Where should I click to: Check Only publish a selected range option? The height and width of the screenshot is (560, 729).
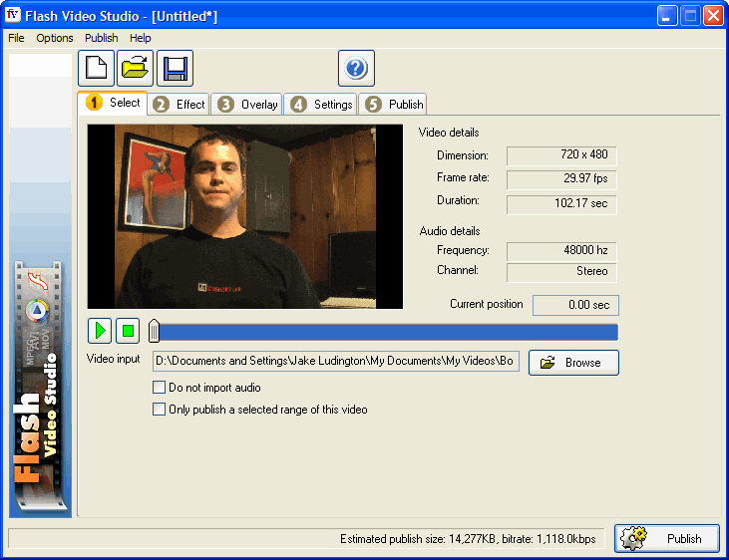tap(159, 409)
